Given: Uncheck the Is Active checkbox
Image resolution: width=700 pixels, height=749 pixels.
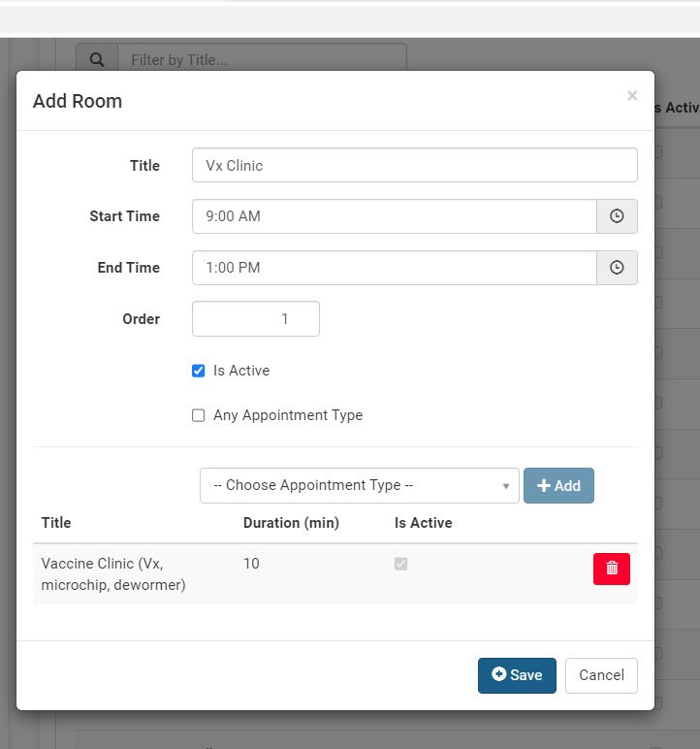Looking at the screenshot, I should tap(199, 371).
